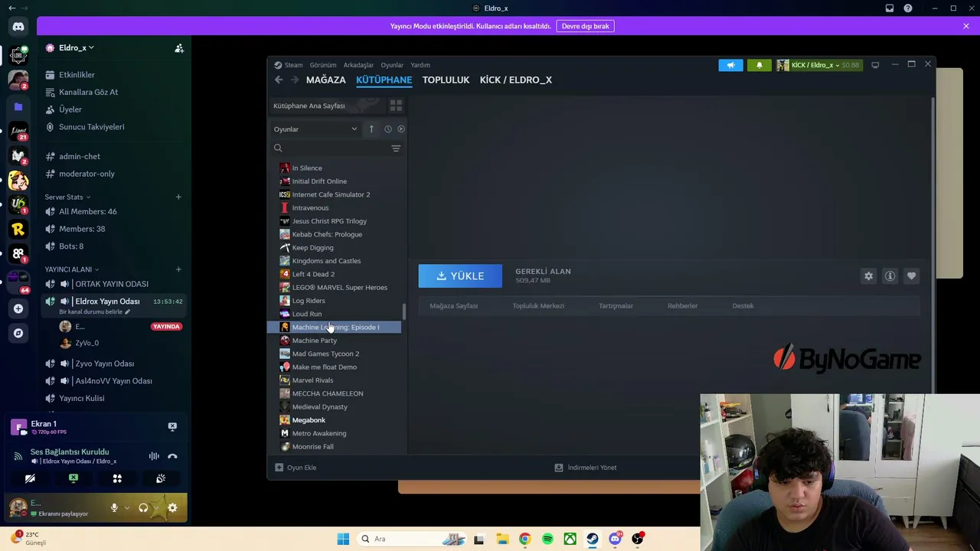
Task: Click the YÜKLE install button
Action: point(460,276)
